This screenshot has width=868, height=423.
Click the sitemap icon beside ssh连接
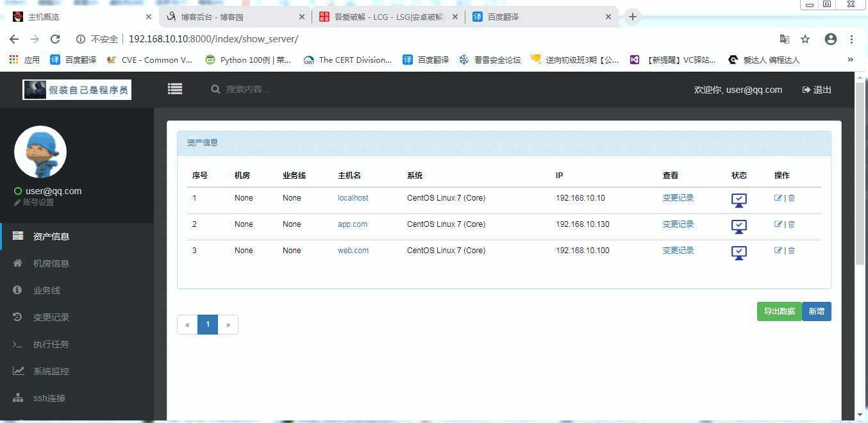[18, 397]
